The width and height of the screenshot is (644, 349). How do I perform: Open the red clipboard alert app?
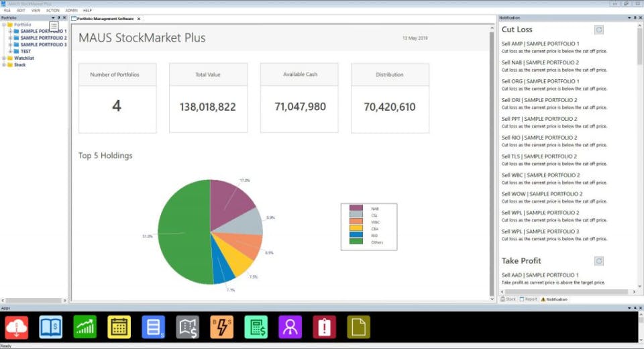325,328
